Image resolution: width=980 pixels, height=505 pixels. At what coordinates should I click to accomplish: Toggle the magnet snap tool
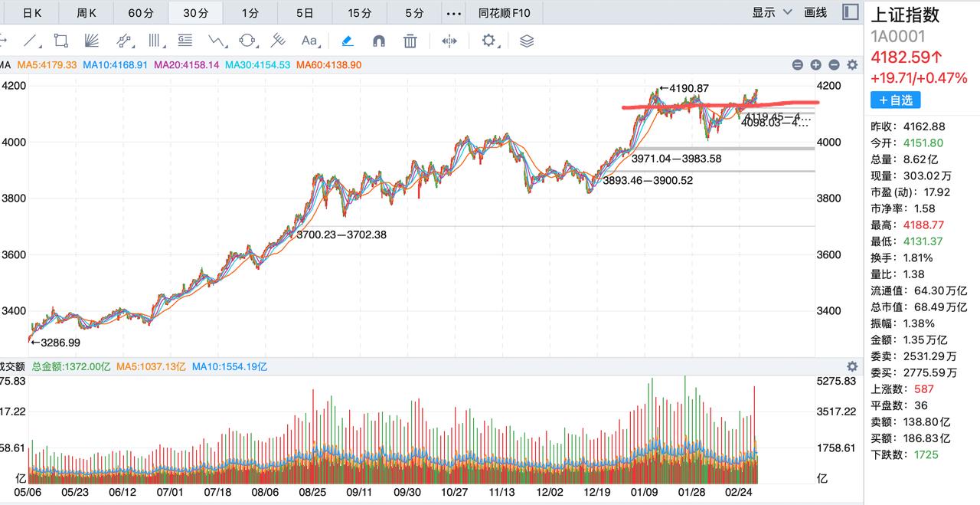point(378,41)
